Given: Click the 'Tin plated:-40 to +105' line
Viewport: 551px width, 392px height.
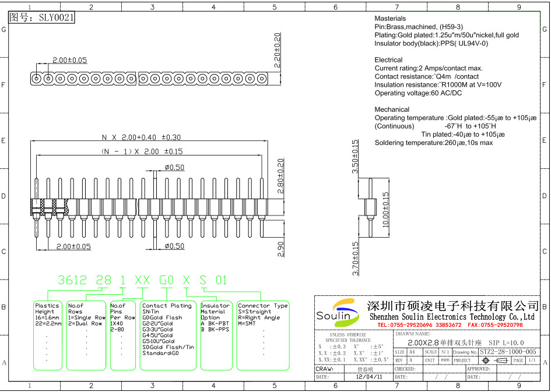Looking at the screenshot, I should 463,135.
